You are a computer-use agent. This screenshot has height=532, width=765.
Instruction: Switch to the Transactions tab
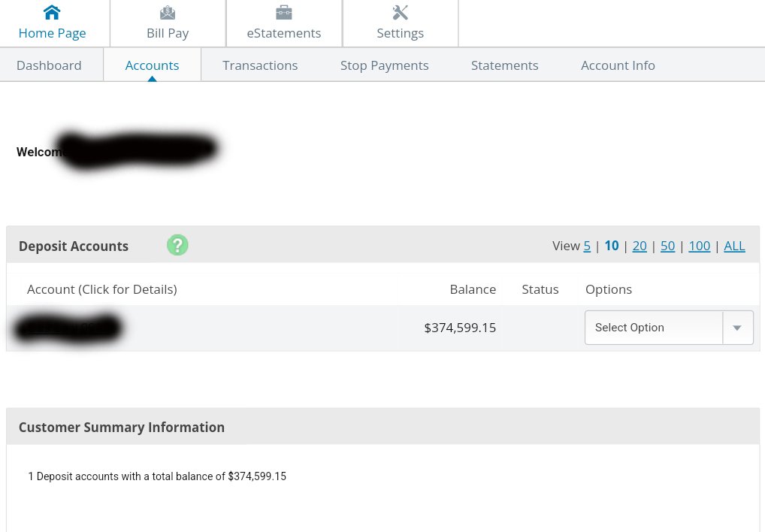260,65
